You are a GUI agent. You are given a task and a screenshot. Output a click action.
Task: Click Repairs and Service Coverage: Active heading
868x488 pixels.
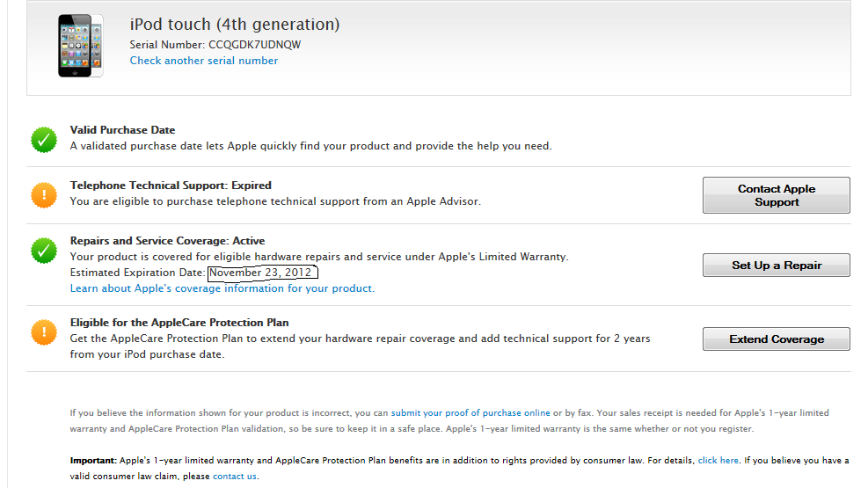coord(167,241)
